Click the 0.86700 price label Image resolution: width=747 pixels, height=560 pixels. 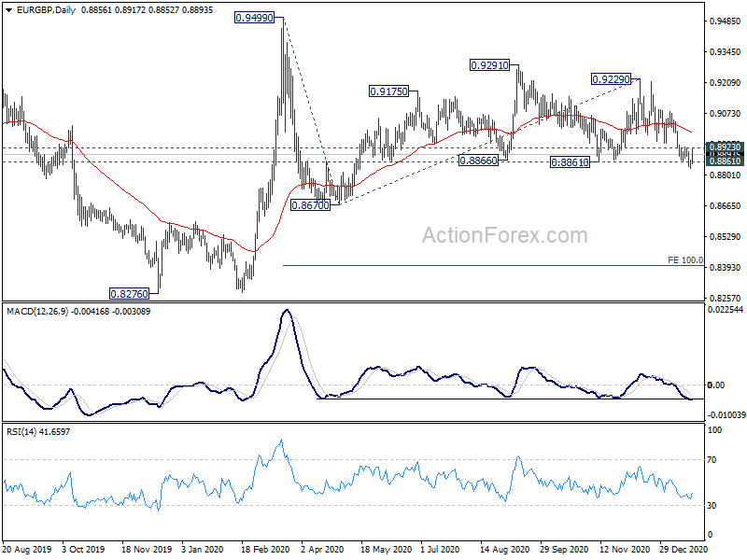[310, 205]
